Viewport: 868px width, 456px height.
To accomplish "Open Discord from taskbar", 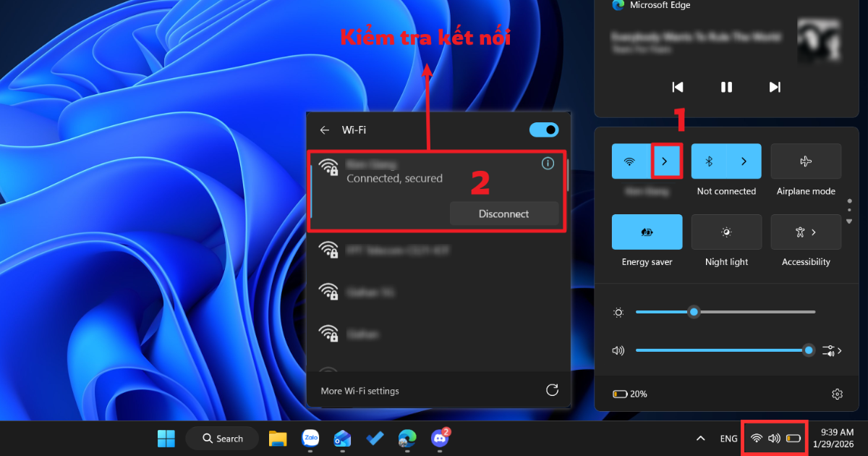I will 440,437.
